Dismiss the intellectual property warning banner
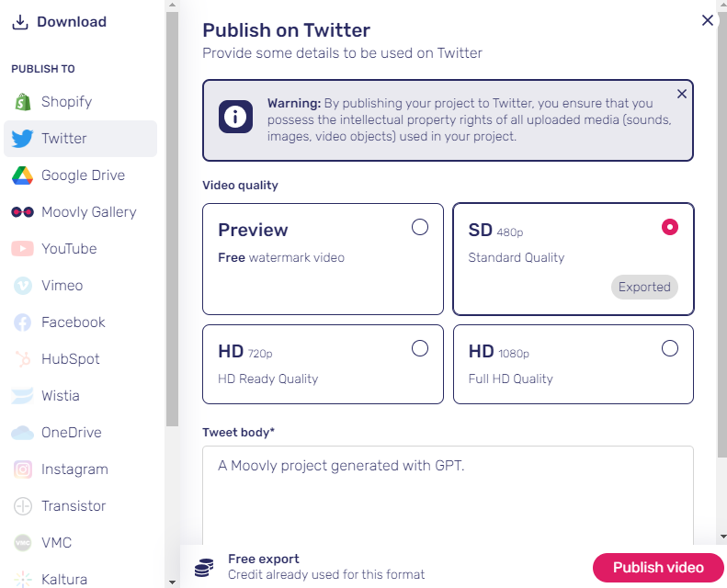The height and width of the screenshot is (588, 727). tap(682, 94)
